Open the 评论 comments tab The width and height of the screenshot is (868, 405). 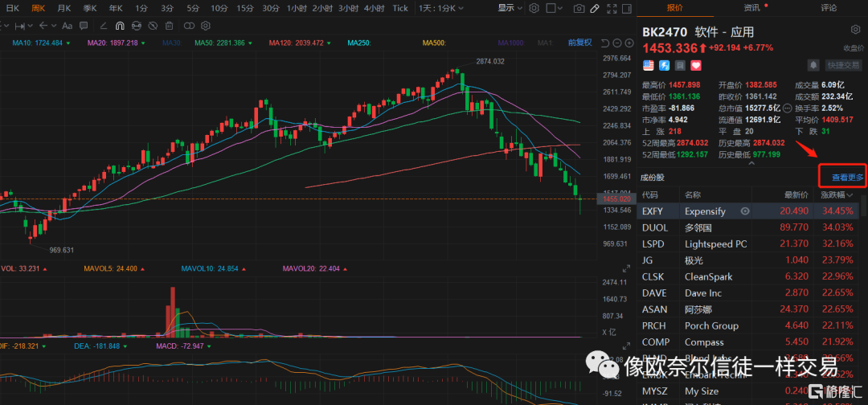coord(829,8)
